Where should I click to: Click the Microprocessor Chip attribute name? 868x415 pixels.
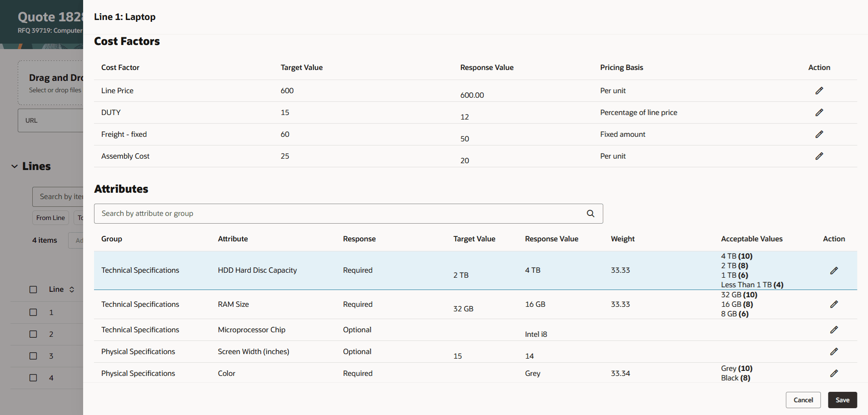click(252, 330)
